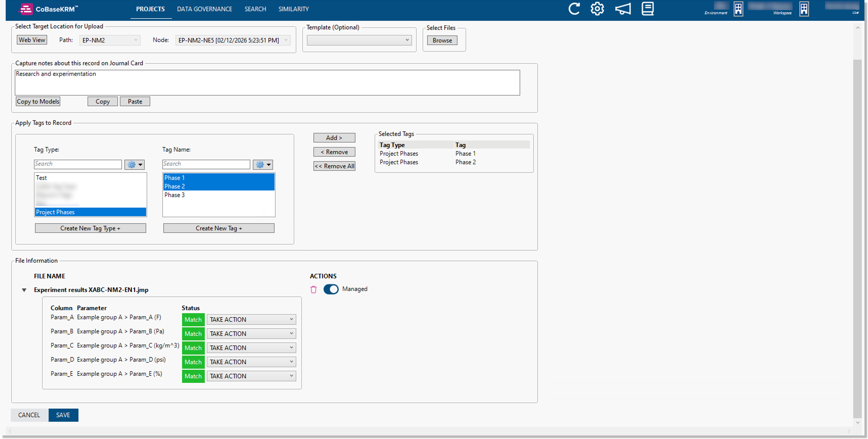The width and height of the screenshot is (868, 439).
Task: Open TAKE ACTION dropdown for Param_A
Action: click(x=251, y=319)
